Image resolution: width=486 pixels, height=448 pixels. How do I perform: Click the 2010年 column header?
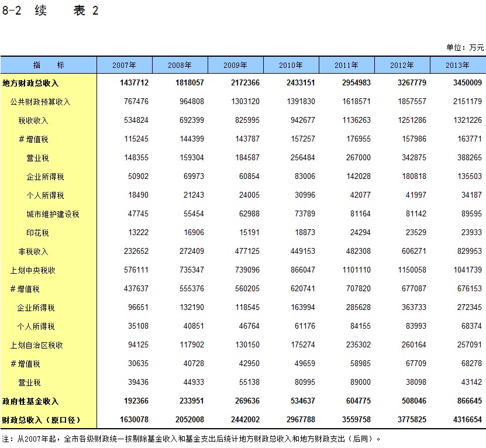click(291, 65)
